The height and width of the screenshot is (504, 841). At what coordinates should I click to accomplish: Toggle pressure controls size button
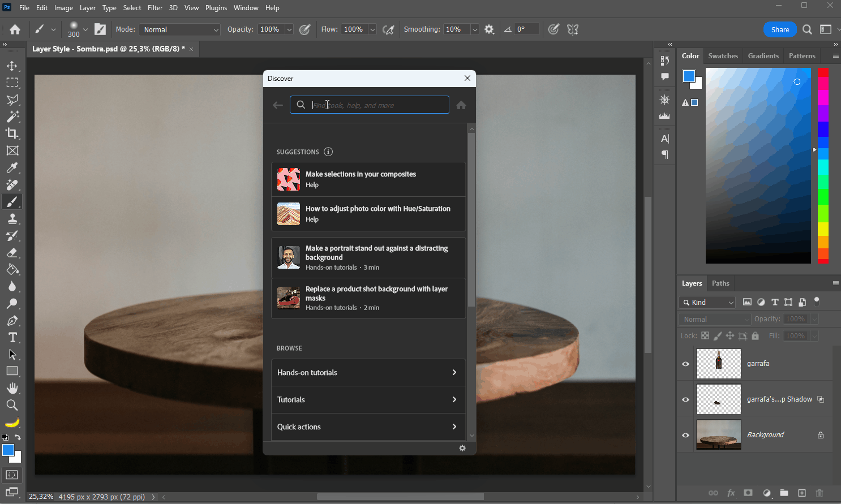click(x=553, y=29)
